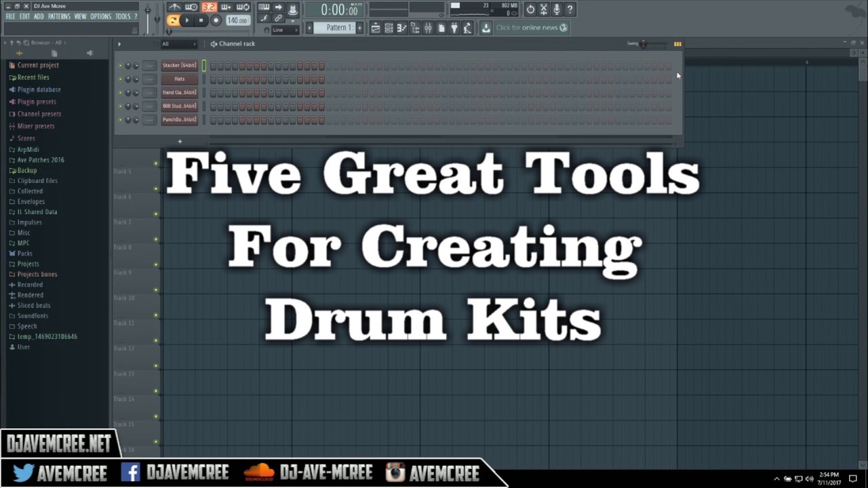The width and height of the screenshot is (868, 488).
Task: Switch between Pattern and Song mode
Action: point(174,20)
